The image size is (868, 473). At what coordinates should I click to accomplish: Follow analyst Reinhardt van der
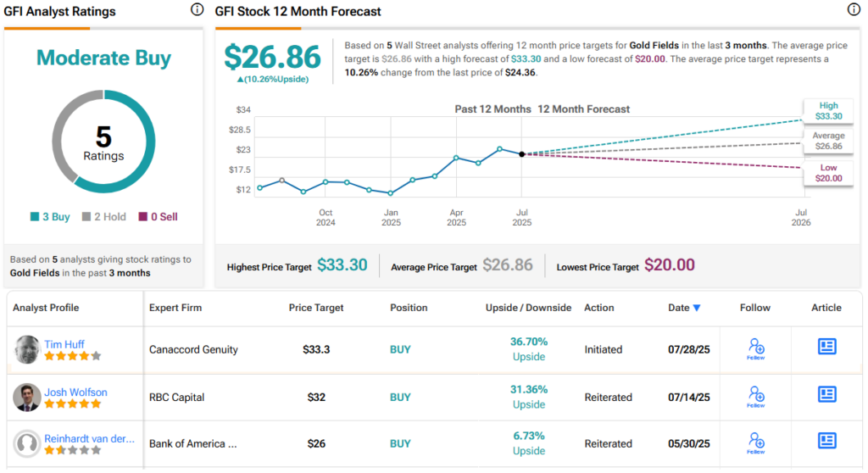click(756, 443)
